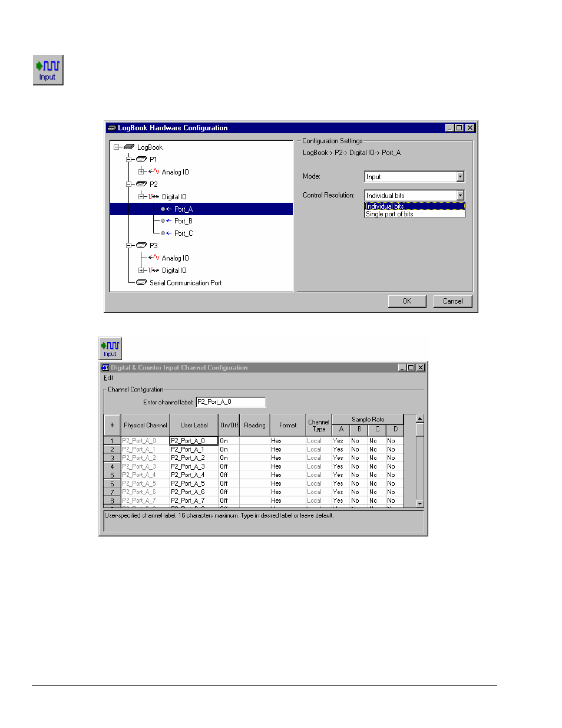Toggle On/Off cell in row 3
The width and height of the screenshot is (562, 728).
[x=229, y=457]
